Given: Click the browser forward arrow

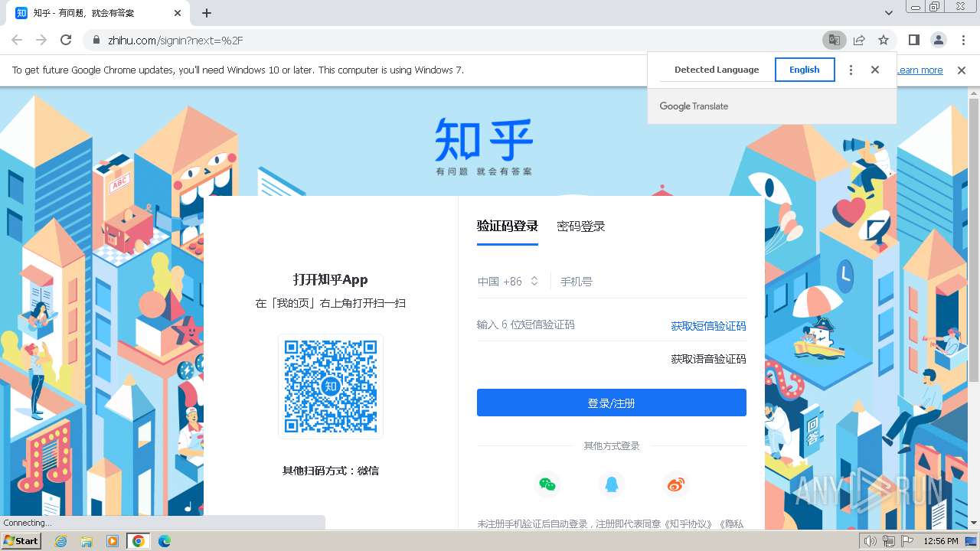Looking at the screenshot, I should (x=41, y=40).
